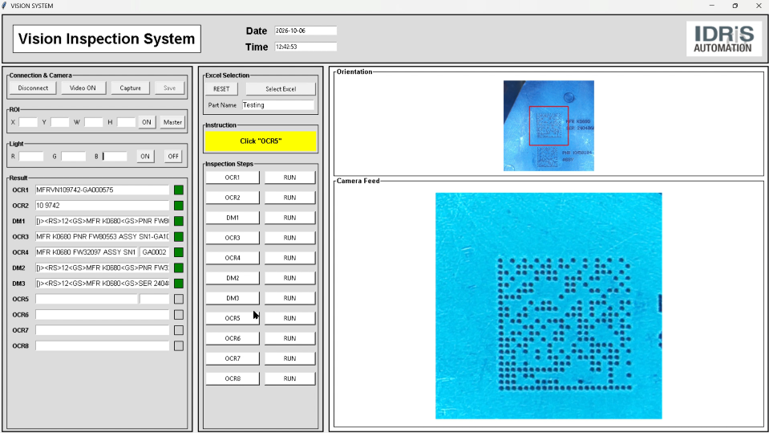The height and width of the screenshot is (433, 769).
Task: Click the OCR2 result field 10 9742
Action: click(102, 205)
